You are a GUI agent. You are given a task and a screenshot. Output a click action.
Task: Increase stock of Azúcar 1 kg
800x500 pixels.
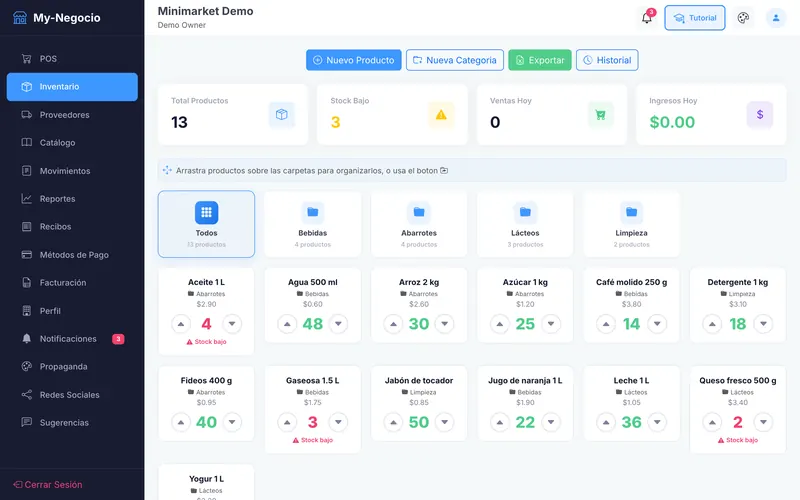[499, 323]
